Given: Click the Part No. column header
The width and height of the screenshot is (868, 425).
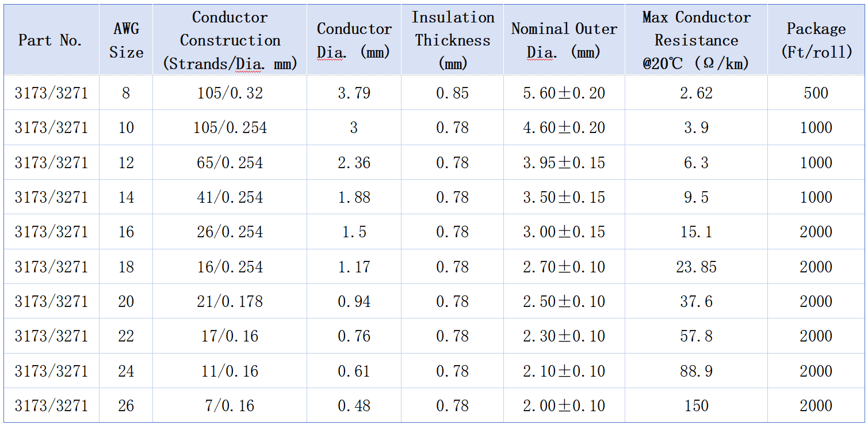Looking at the screenshot, I should (51, 40).
